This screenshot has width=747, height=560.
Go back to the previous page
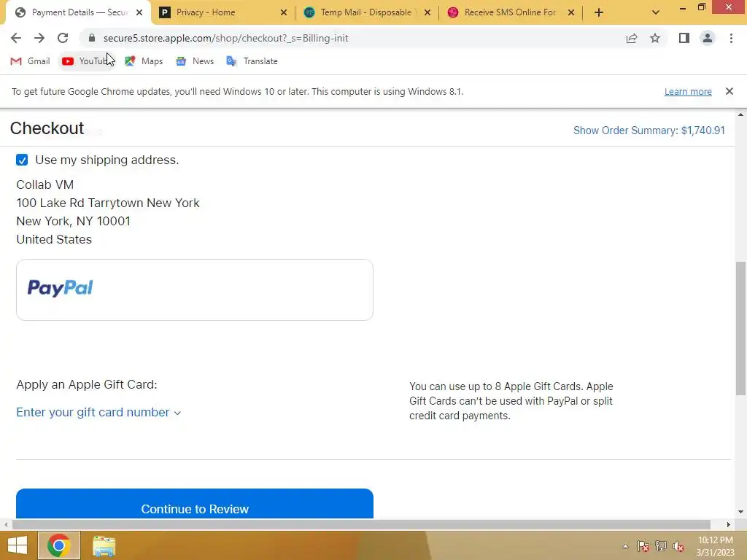coord(16,38)
